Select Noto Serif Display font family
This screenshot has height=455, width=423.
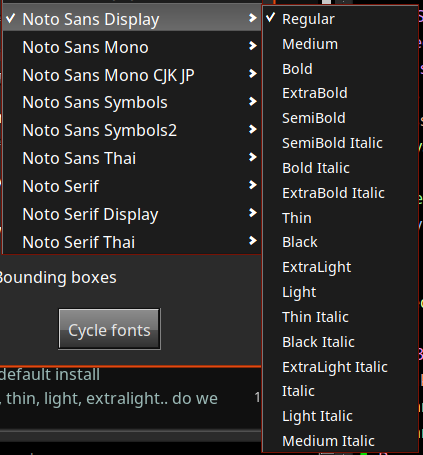132,214
